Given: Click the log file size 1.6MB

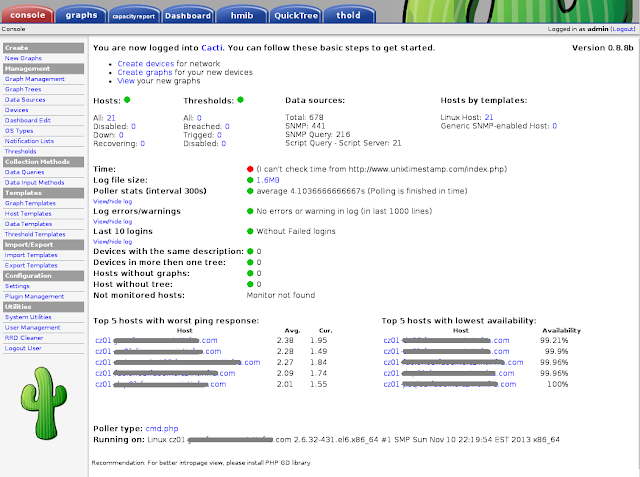Looking at the screenshot, I should (x=268, y=180).
